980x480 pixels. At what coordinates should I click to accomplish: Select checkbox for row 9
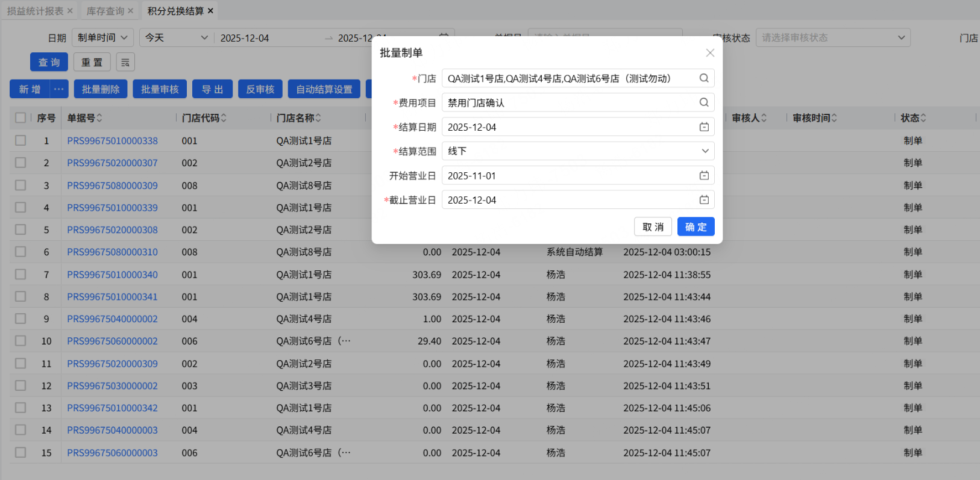point(20,319)
